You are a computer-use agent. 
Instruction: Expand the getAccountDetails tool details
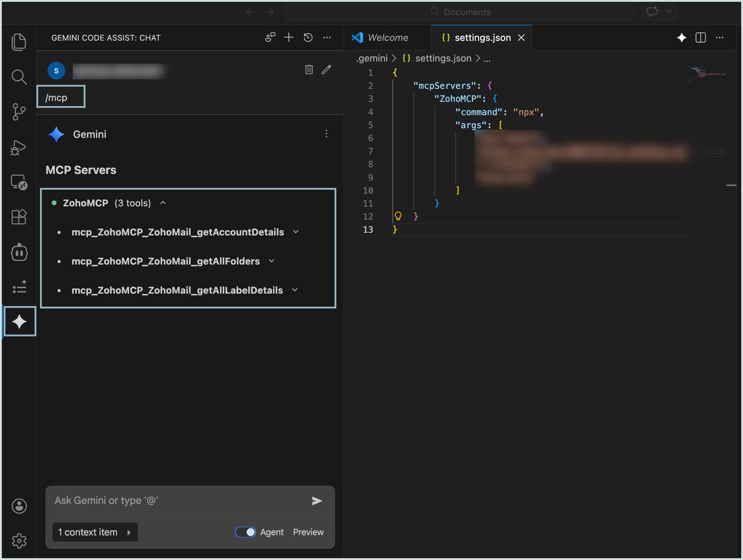(296, 232)
